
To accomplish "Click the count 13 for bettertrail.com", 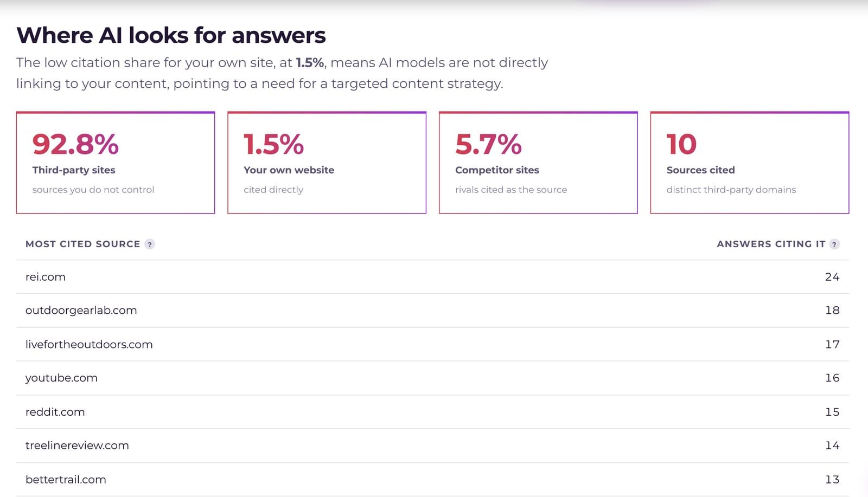I will click(832, 480).
